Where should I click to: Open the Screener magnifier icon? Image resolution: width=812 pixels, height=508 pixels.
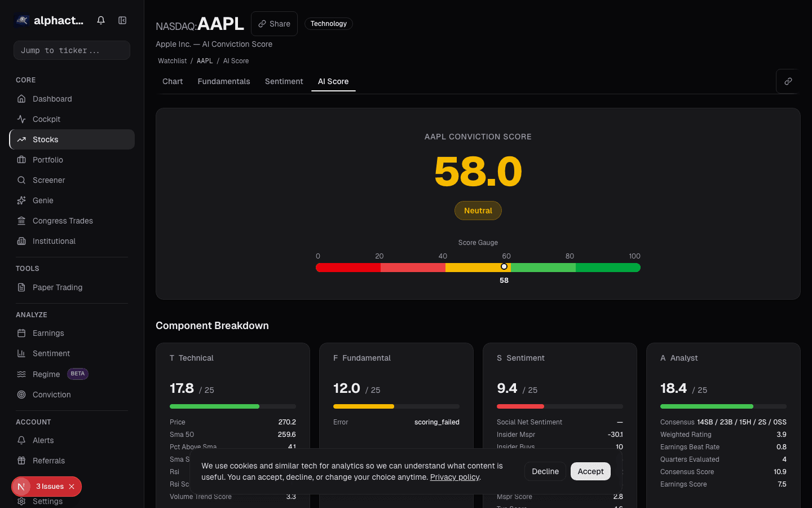21,180
